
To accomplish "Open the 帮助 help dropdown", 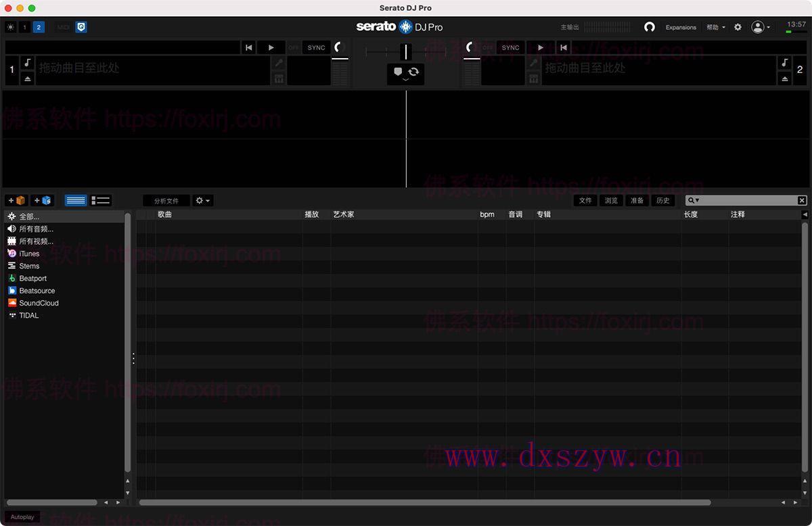I will click(716, 27).
